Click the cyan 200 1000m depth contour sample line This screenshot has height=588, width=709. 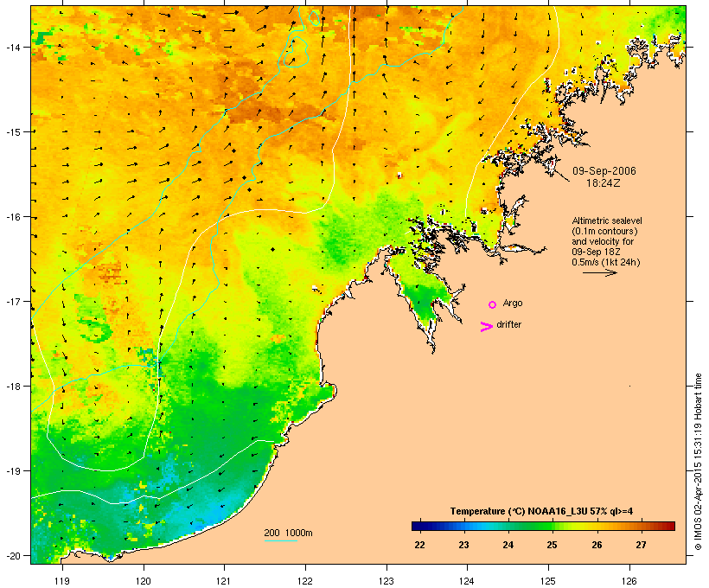point(280,540)
